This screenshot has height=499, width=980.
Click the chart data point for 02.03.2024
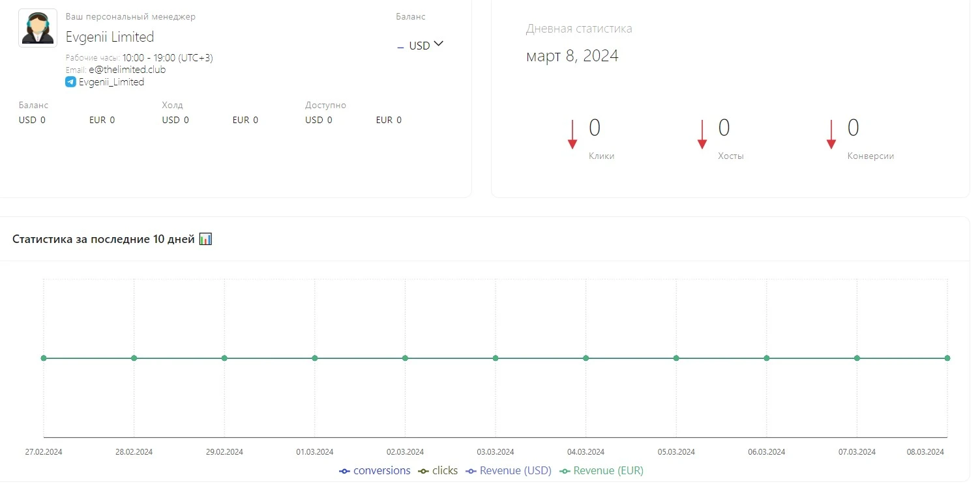pos(405,358)
